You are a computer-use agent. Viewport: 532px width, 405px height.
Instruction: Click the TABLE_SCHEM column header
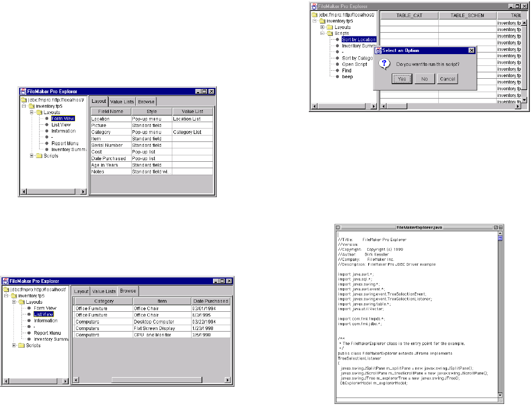tap(467, 16)
